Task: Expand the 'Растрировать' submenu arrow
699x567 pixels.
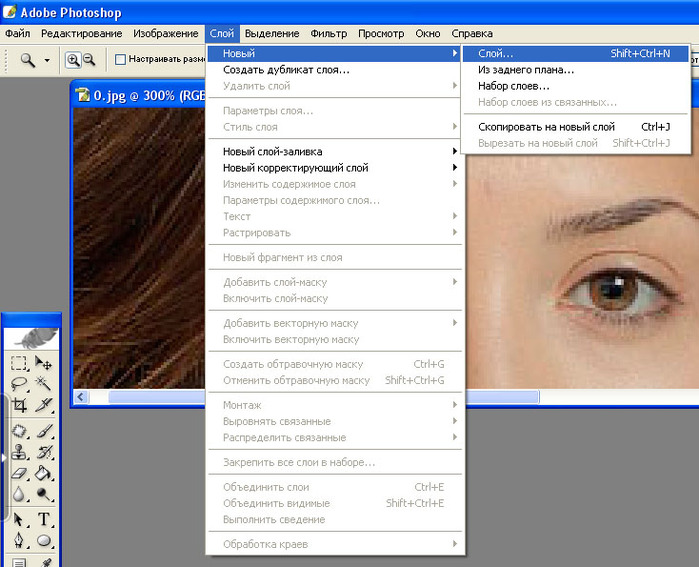Action: coord(455,232)
